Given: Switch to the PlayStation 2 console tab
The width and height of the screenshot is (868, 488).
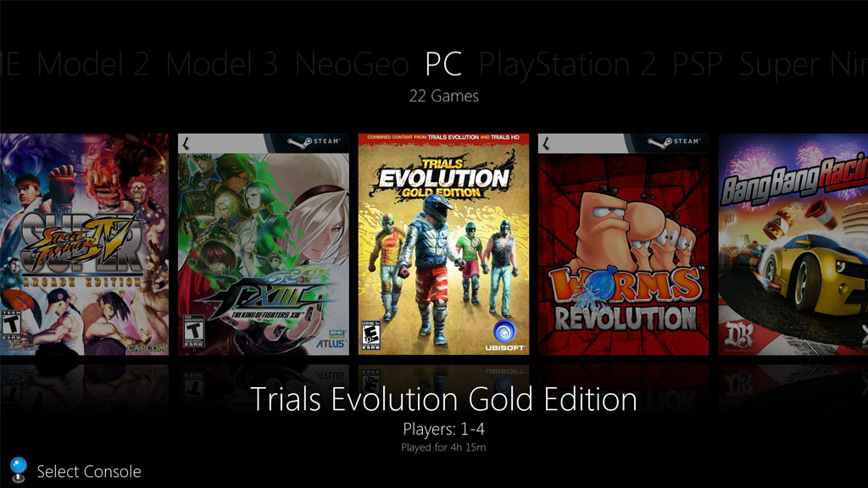Looking at the screenshot, I should 567,64.
